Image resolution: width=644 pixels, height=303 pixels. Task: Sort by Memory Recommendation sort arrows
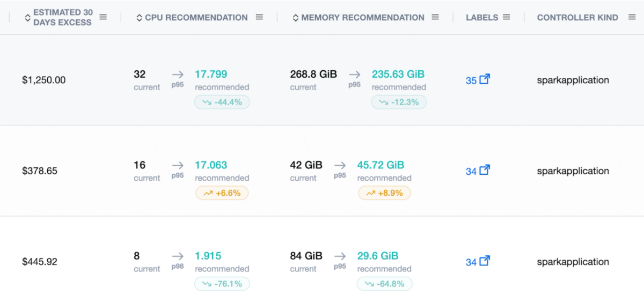[x=295, y=18]
